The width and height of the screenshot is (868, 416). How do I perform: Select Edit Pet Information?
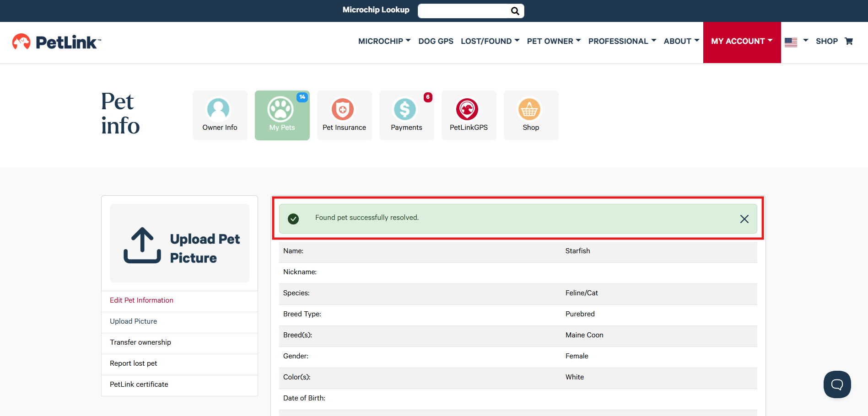coord(141,300)
